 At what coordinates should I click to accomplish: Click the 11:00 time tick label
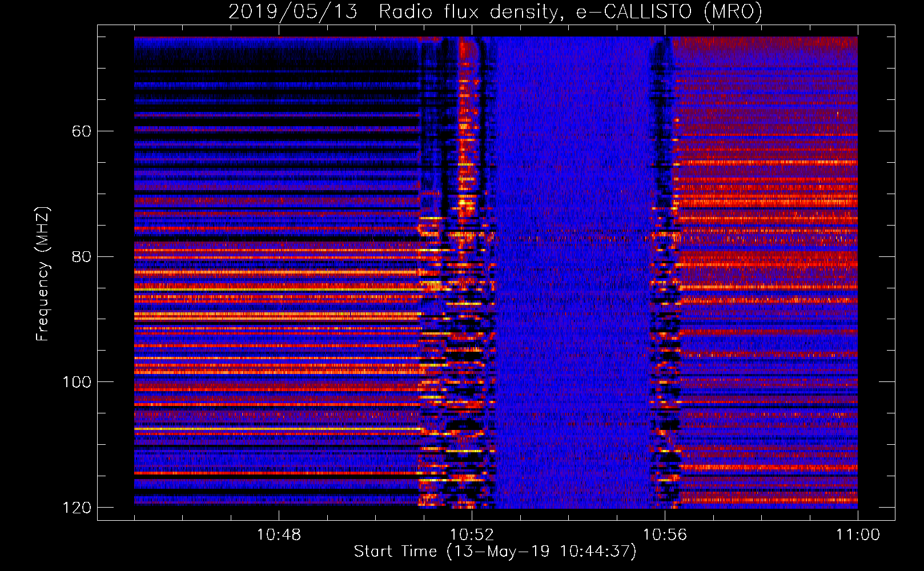pos(858,535)
